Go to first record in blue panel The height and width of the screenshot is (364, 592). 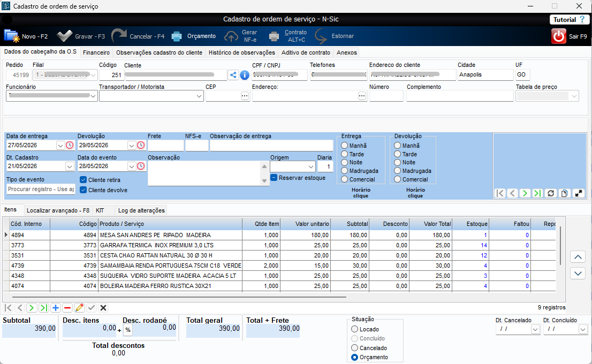[500, 193]
